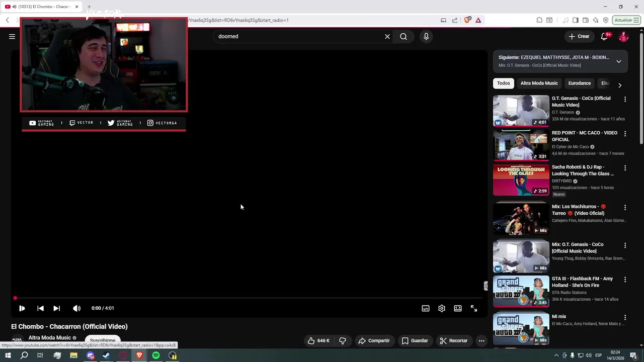Share the video via Compartir
Image resolution: width=644 pixels, height=362 pixels.
coord(374,340)
